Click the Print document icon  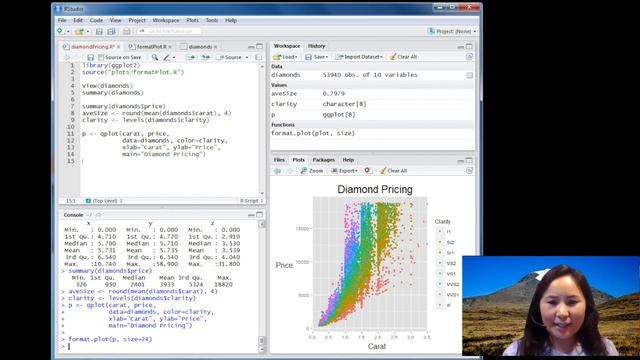[x=127, y=31]
